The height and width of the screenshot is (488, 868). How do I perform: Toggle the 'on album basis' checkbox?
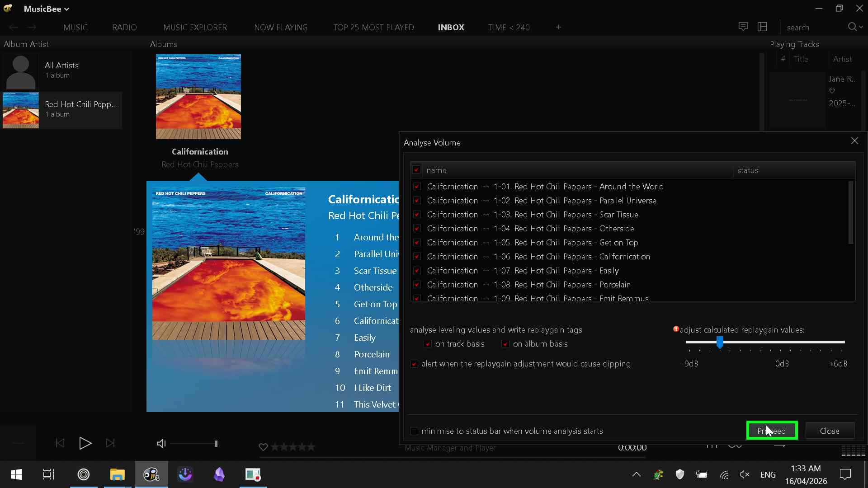505,344
